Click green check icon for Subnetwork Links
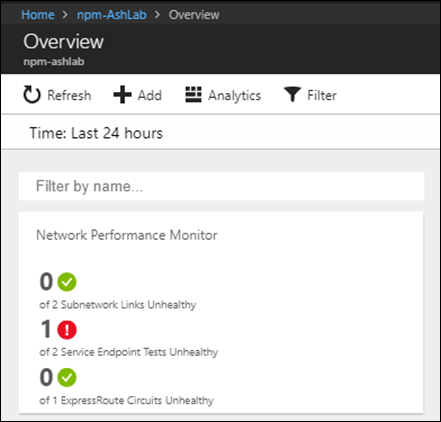 point(67,282)
